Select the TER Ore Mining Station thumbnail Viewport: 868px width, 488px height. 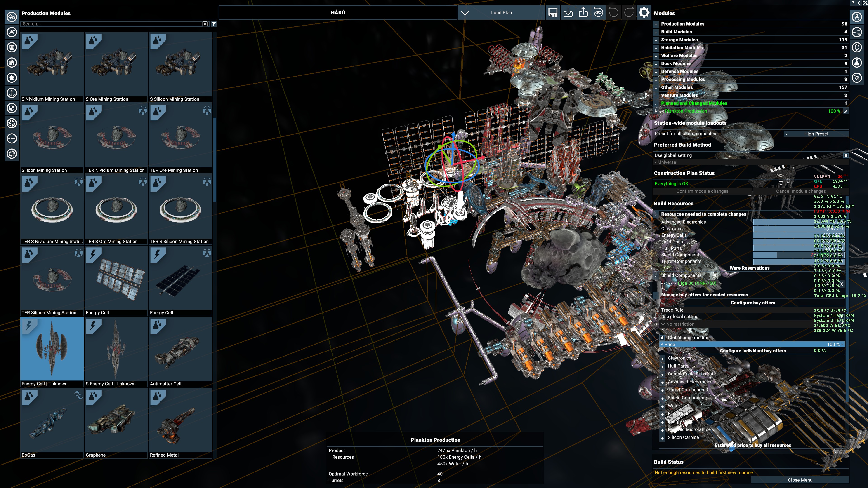click(x=180, y=138)
